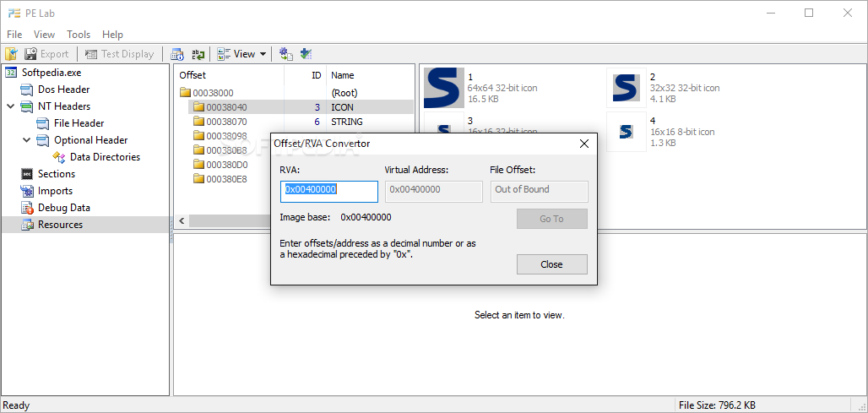
Task: Open the File menu
Action: (x=14, y=35)
